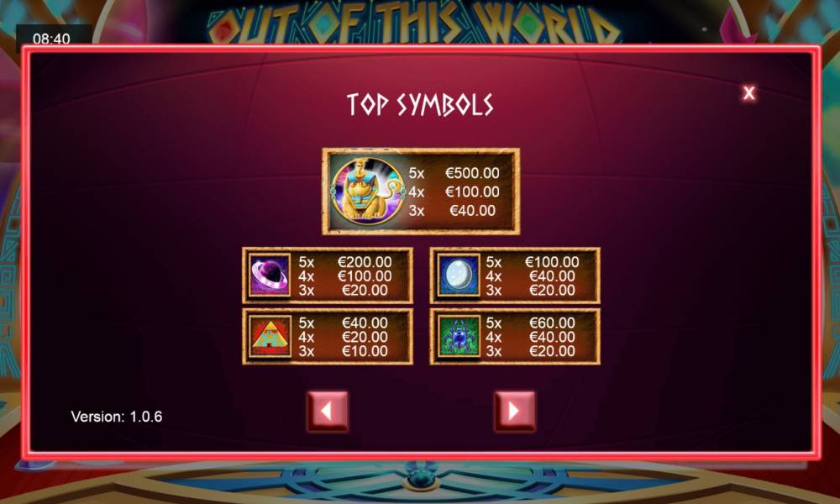Close the paytable with the X
The image size is (840, 504).
(x=749, y=93)
